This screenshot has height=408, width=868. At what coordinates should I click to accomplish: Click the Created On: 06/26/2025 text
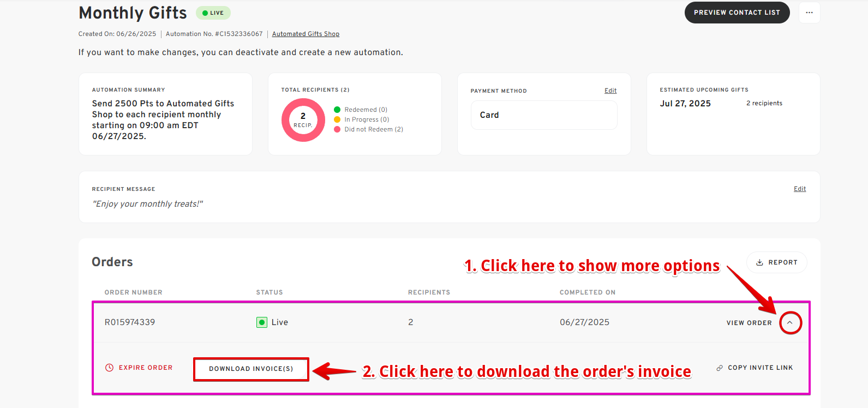tap(117, 34)
